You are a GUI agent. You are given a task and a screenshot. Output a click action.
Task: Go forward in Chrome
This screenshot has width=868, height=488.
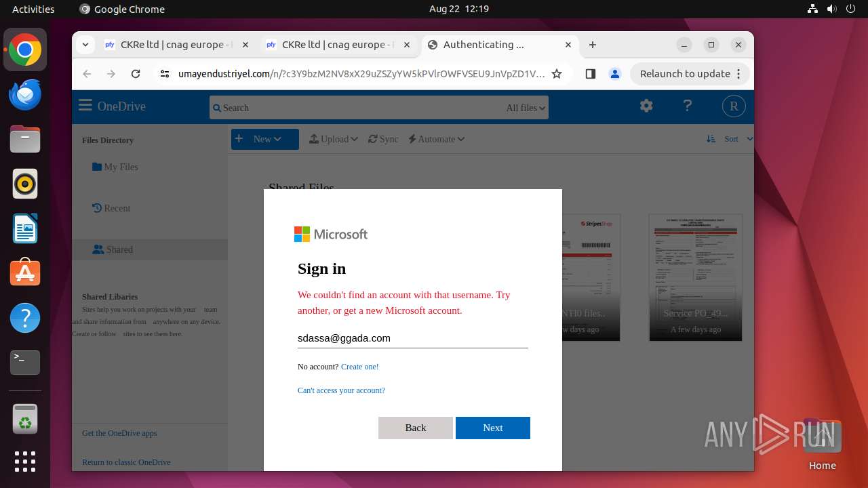111,74
